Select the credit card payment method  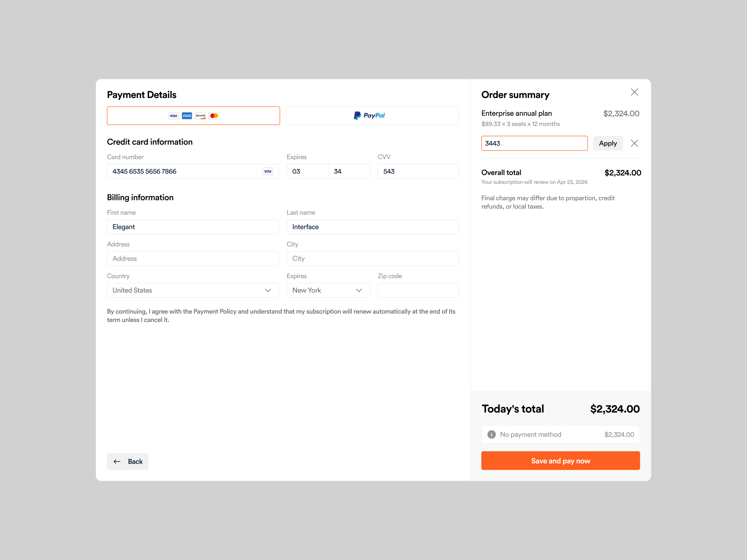(x=193, y=115)
